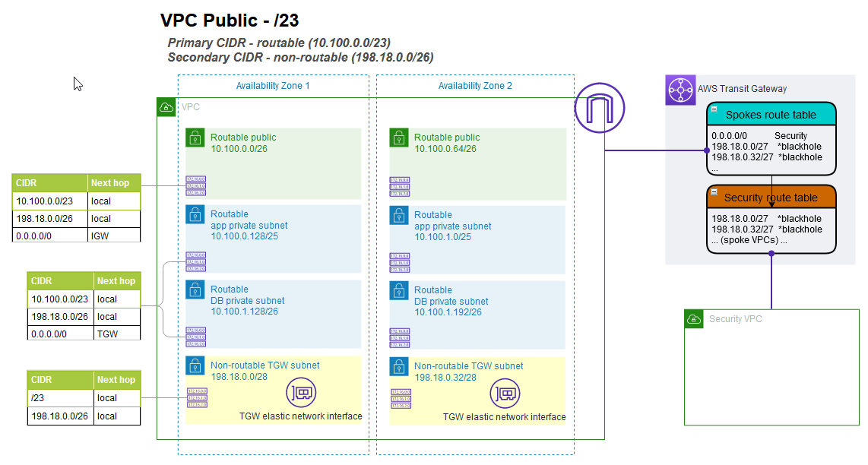Select the AWS Transit Gateway icon
Image resolution: width=868 pixels, height=465 pixels.
(680, 89)
